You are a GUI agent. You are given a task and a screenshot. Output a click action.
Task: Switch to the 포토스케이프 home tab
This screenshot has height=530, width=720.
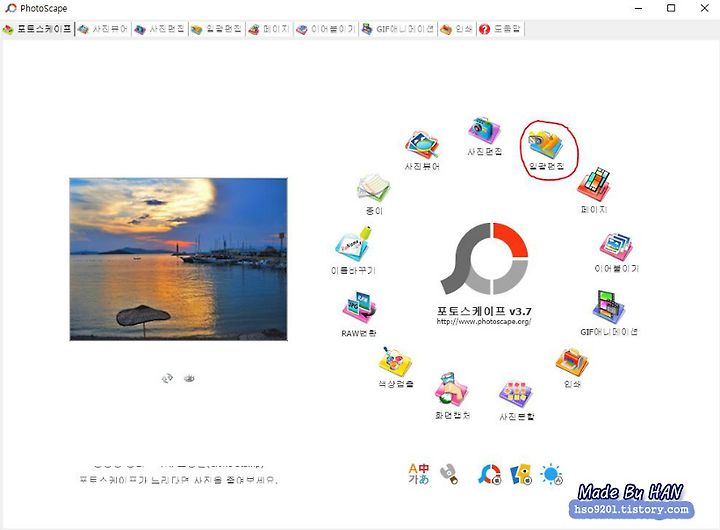click(x=38, y=29)
